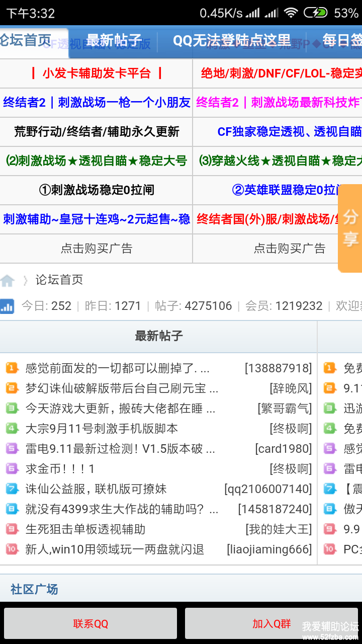The image size is (362, 644).
Task: View author profile [card1980]
Action: click(x=284, y=449)
